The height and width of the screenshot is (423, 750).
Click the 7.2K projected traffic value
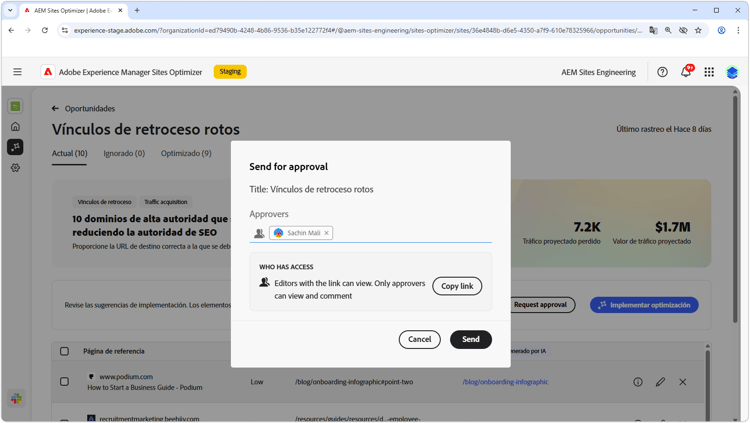click(x=587, y=227)
